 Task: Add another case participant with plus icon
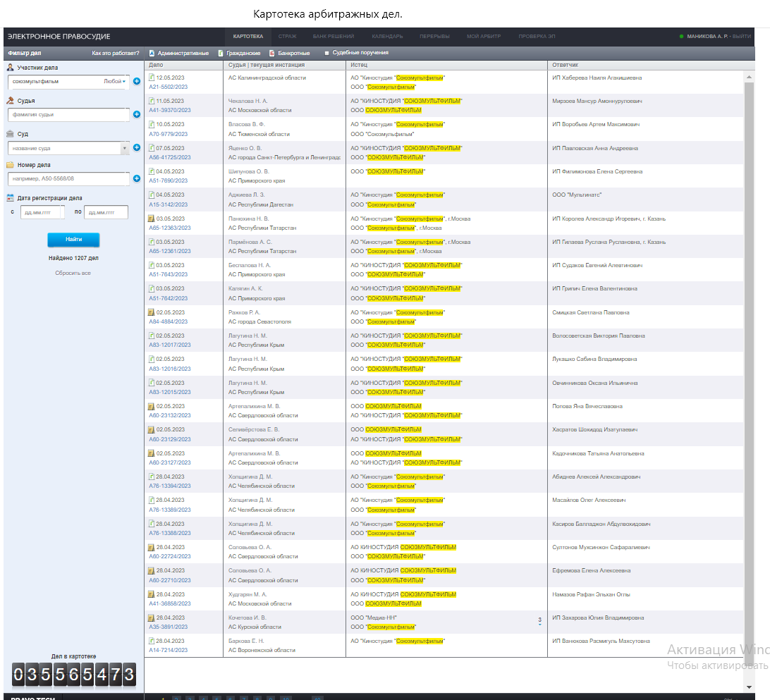tap(137, 81)
